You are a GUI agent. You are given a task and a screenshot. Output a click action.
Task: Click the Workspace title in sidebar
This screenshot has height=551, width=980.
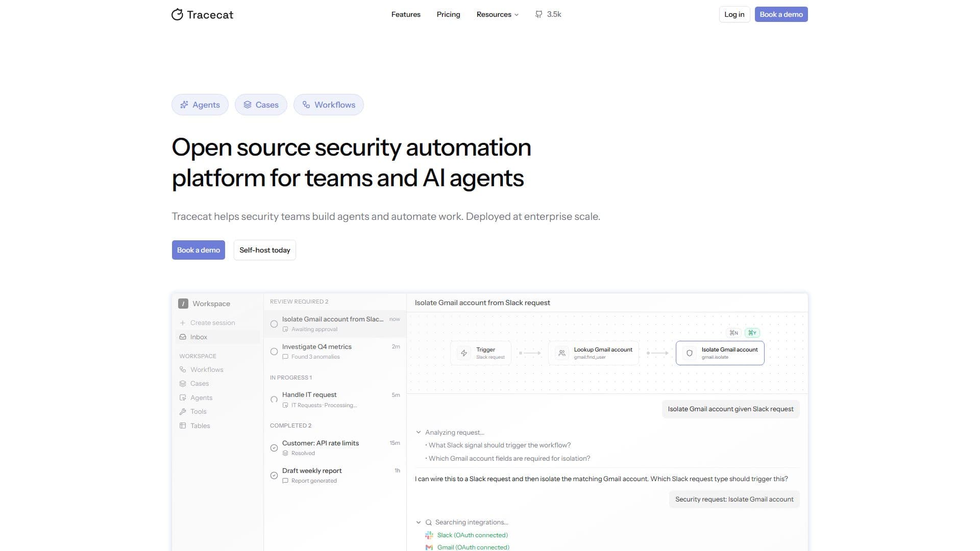(211, 304)
